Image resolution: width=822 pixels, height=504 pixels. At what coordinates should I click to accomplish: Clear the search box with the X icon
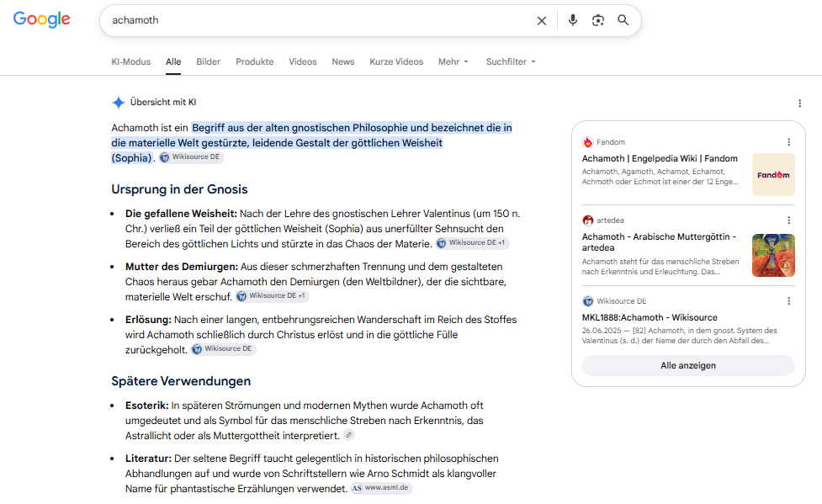click(x=542, y=20)
